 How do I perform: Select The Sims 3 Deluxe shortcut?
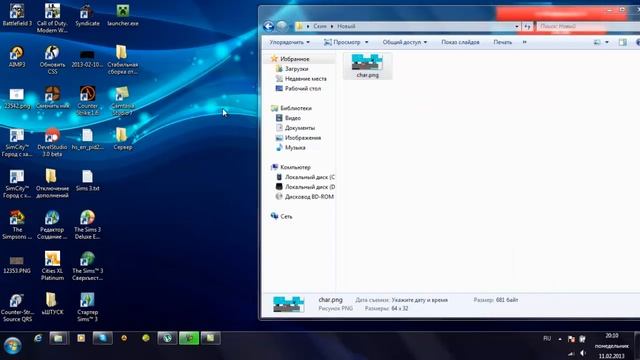click(87, 224)
